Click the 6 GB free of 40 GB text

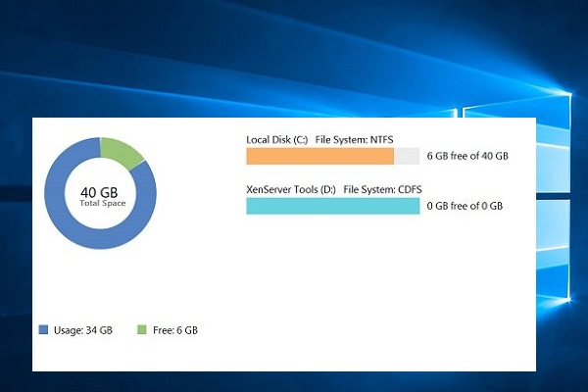[467, 157]
